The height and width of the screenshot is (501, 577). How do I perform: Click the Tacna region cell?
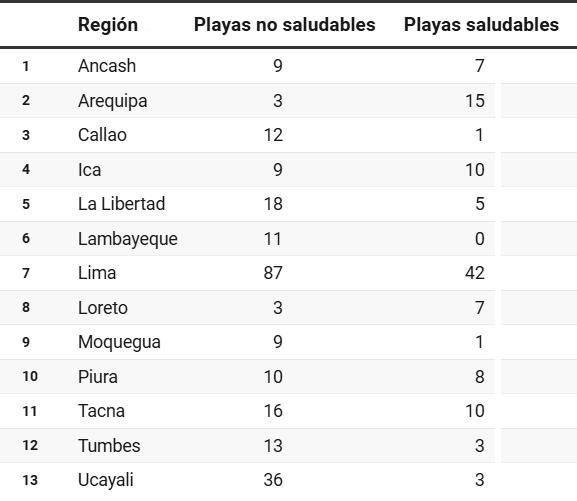101,411
